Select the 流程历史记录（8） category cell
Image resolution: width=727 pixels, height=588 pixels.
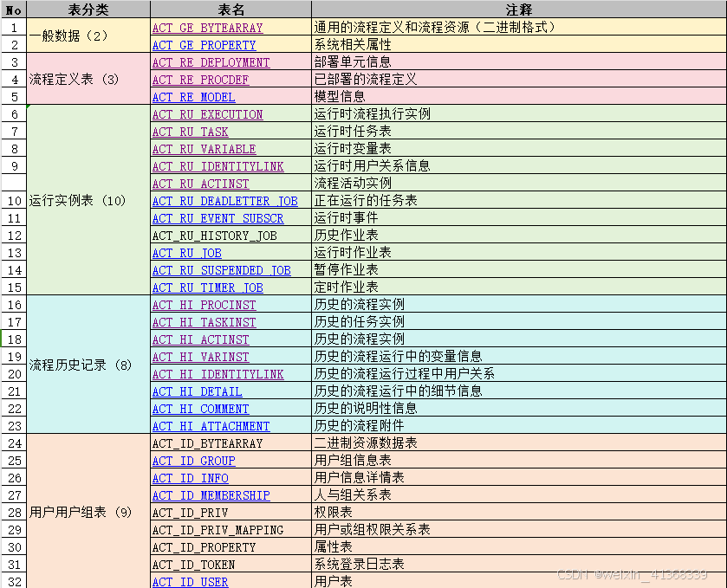88,365
